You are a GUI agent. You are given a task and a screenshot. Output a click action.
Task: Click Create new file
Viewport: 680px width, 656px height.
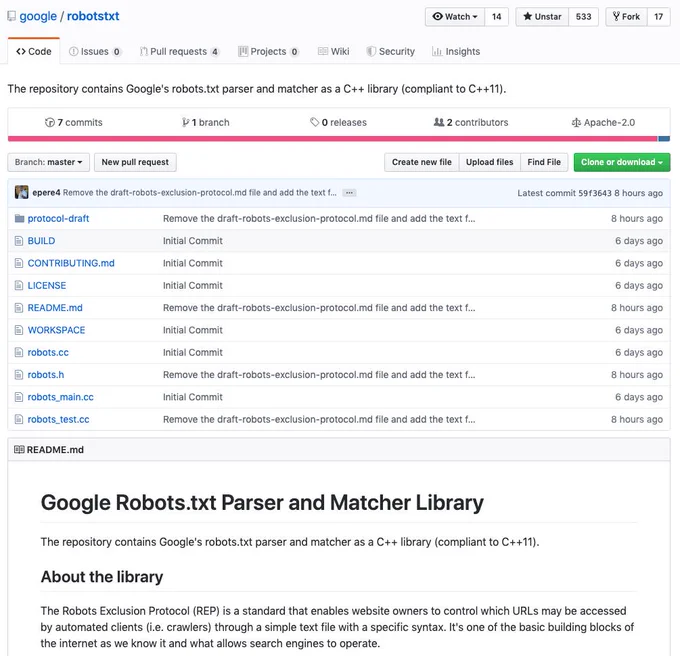pyautogui.click(x=422, y=162)
